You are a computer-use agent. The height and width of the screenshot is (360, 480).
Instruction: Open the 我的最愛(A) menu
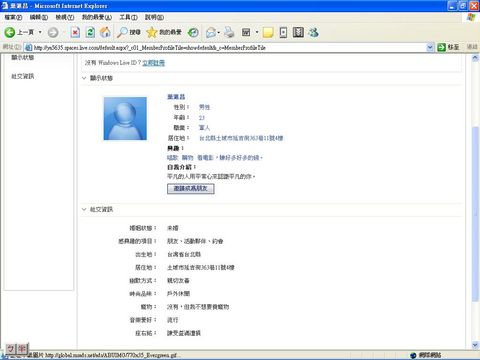point(97,17)
